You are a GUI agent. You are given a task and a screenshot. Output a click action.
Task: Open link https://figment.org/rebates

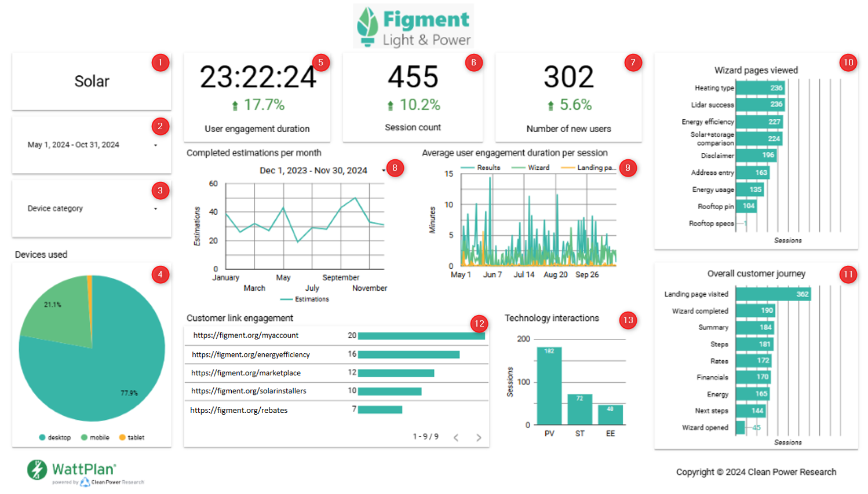[239, 410]
